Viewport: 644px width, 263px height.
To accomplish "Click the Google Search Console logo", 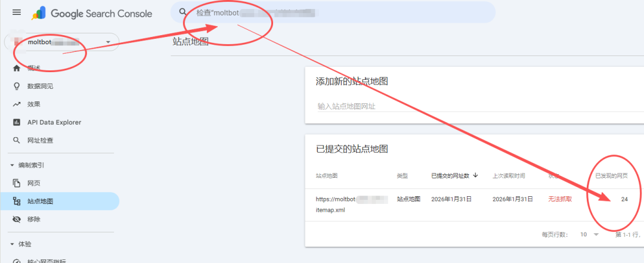I will (92, 14).
